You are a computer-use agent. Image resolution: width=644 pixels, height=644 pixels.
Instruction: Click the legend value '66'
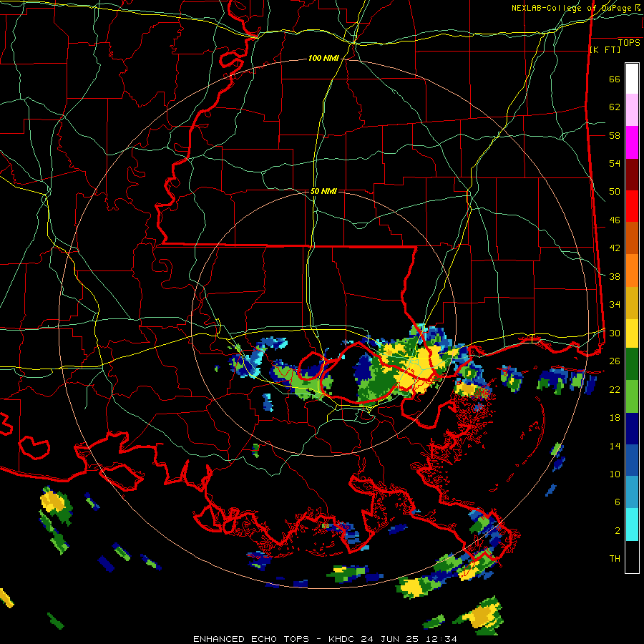pyautogui.click(x=615, y=79)
